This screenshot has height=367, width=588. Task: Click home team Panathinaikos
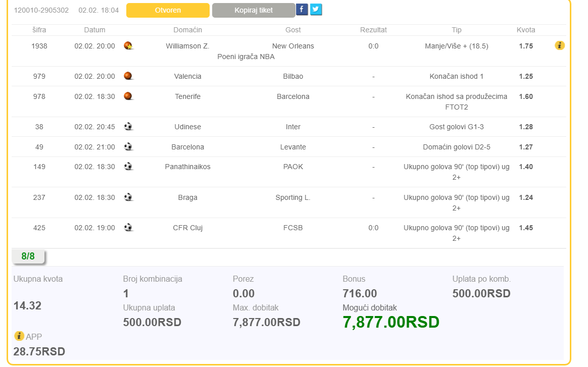point(187,167)
